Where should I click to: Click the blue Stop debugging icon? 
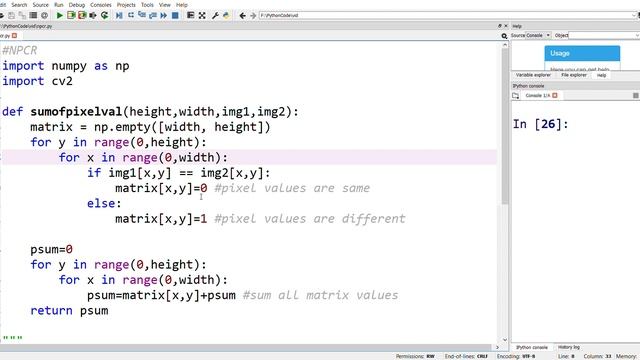[x=175, y=16]
